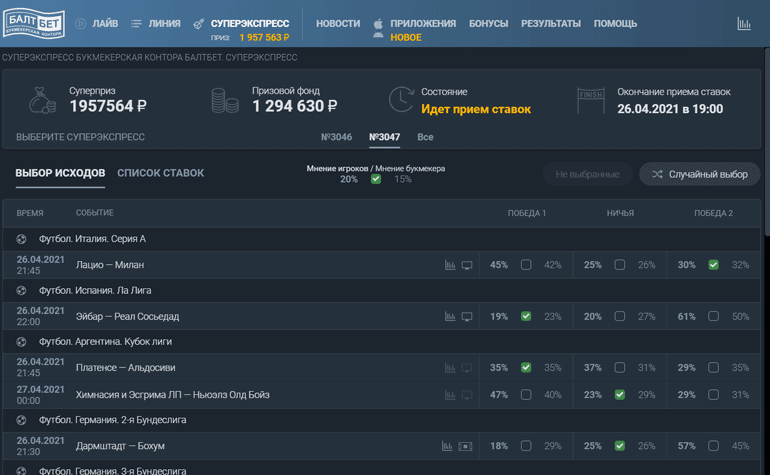This screenshot has width=770, height=475.
Task: Click the page vertical scrollbar
Action: 767,142
